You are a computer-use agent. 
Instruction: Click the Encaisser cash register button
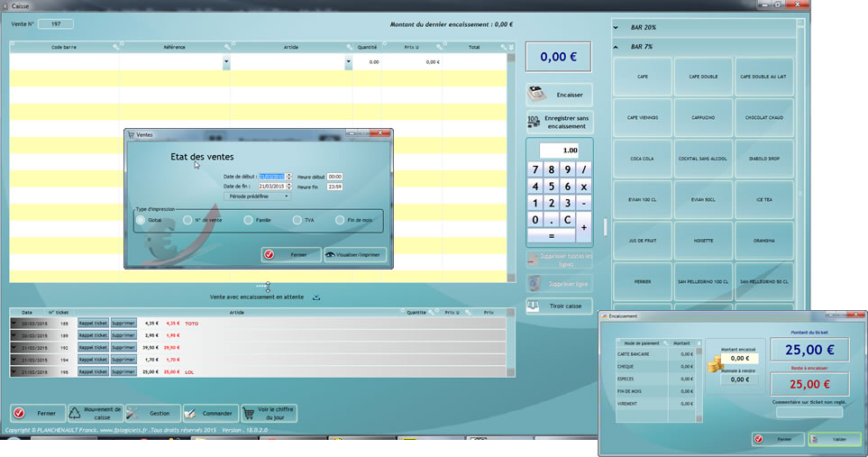pos(559,94)
